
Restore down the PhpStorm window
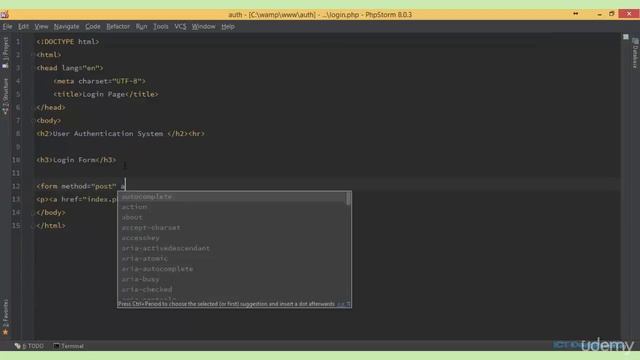coord(611,14)
